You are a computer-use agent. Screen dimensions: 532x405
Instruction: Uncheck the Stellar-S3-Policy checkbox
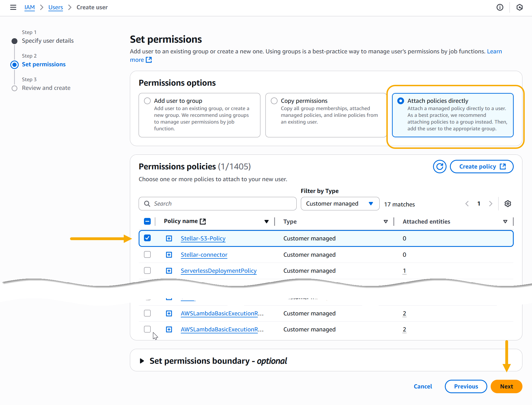click(147, 238)
